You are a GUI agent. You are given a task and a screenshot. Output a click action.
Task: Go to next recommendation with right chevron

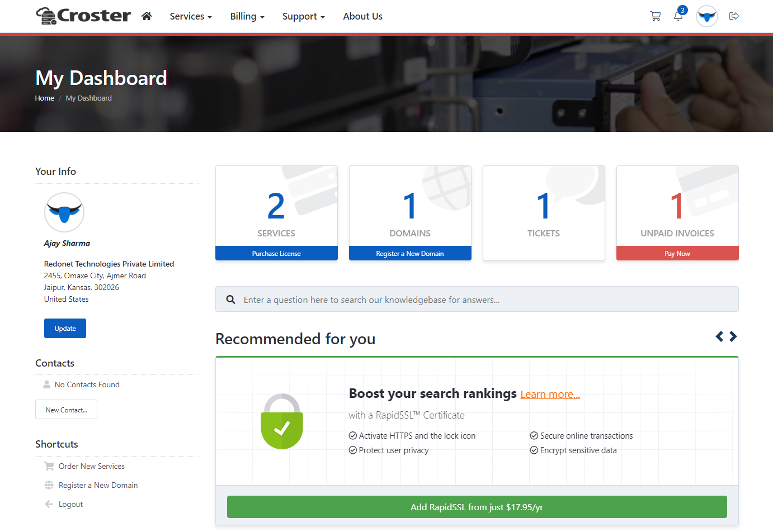[x=733, y=336]
